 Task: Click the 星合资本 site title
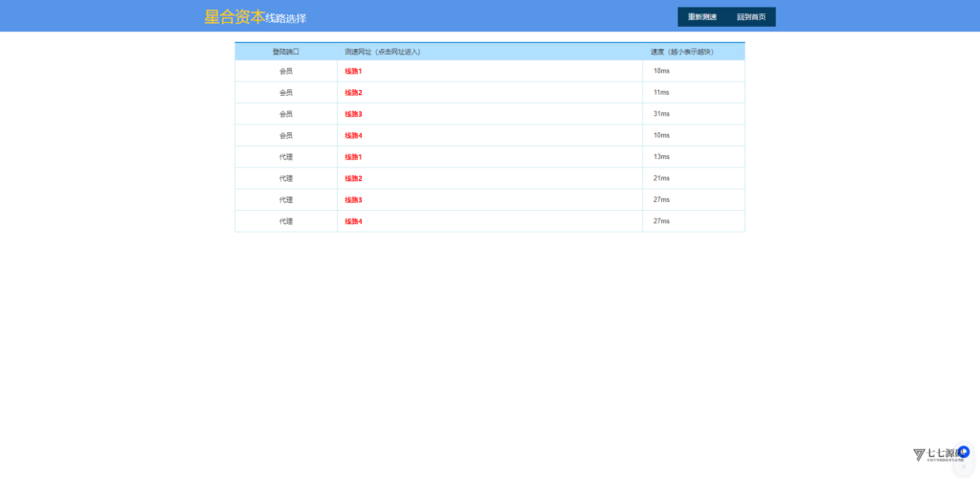[234, 16]
